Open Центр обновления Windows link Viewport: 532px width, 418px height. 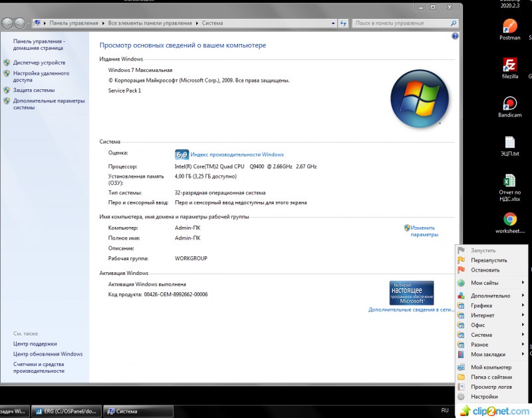pyautogui.click(x=48, y=354)
